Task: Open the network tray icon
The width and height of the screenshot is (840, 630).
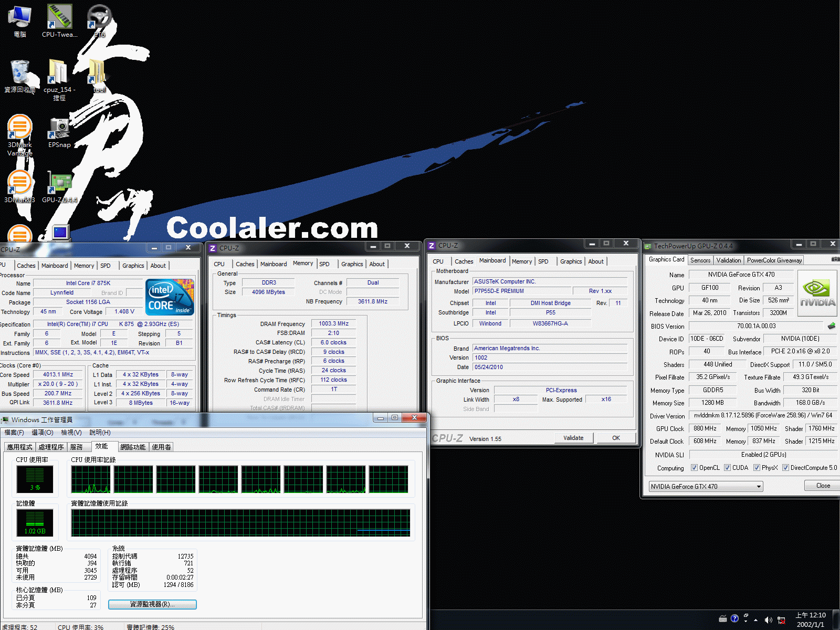Action: [x=781, y=620]
